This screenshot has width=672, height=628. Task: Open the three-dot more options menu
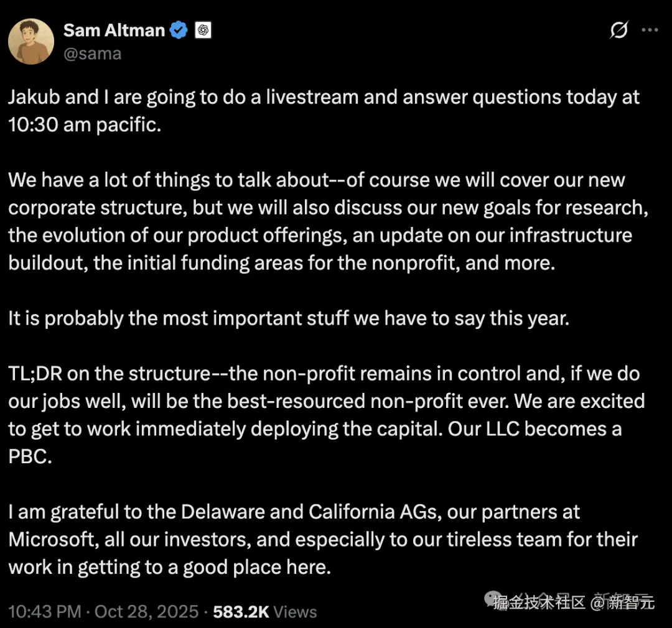pyautogui.click(x=650, y=30)
